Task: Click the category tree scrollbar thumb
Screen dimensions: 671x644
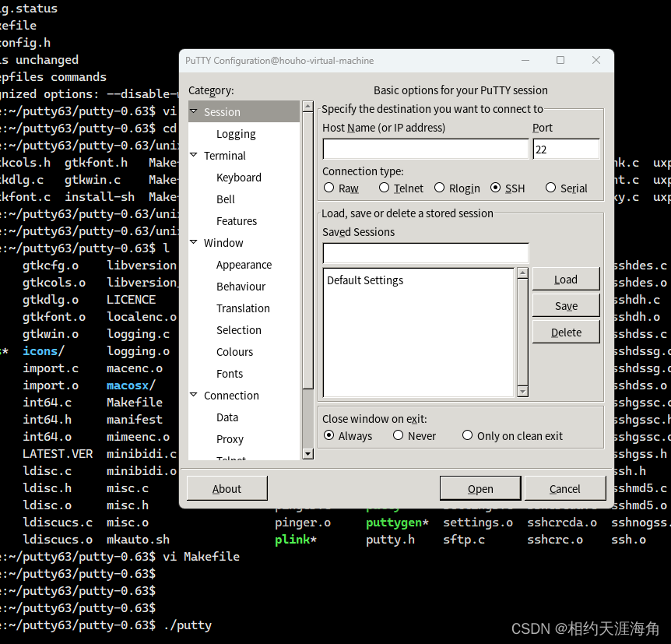Action: [x=307, y=251]
